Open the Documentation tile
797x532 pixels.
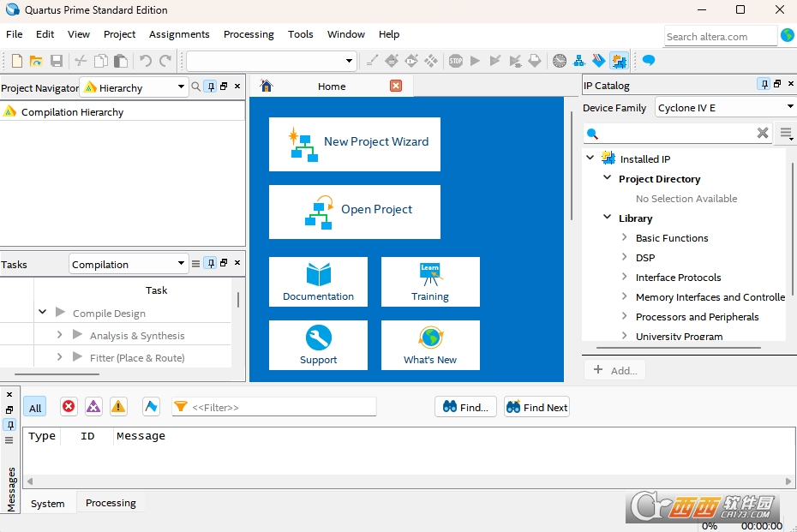tap(318, 282)
